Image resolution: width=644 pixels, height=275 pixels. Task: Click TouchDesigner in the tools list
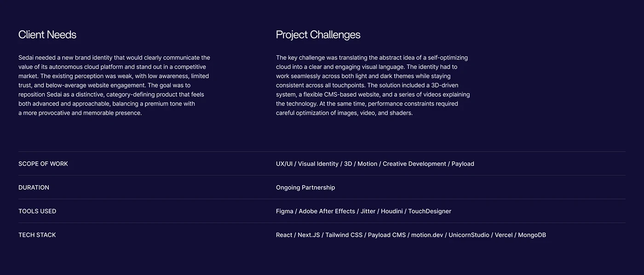click(x=430, y=211)
